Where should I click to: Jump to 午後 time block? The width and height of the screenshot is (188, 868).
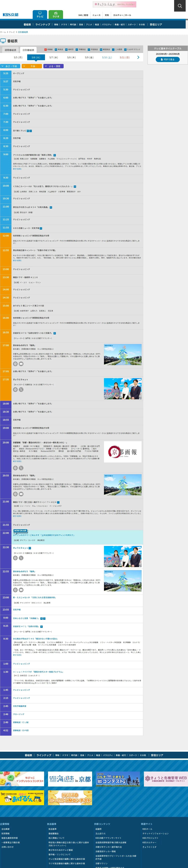pos(32,66)
